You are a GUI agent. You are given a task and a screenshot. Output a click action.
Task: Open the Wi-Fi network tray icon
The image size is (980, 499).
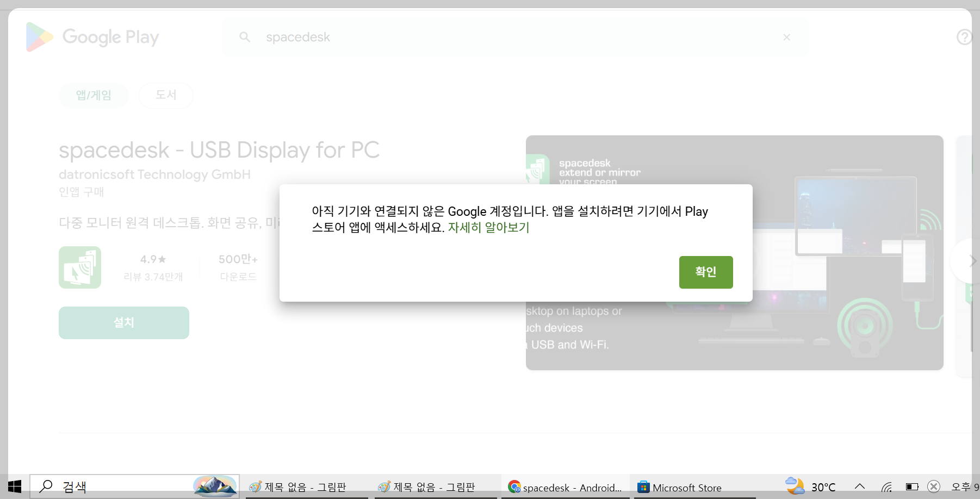[887, 487]
